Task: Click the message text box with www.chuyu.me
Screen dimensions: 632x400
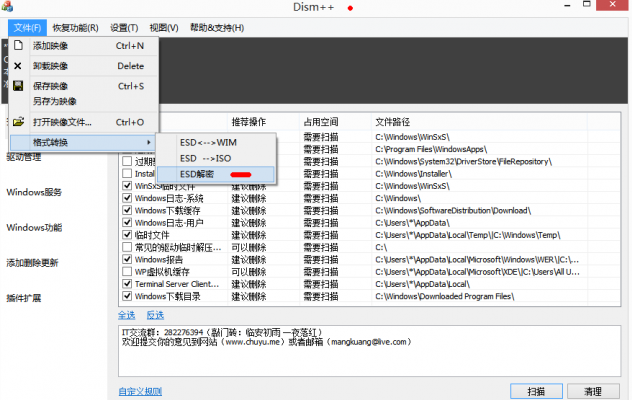Action: 369,351
